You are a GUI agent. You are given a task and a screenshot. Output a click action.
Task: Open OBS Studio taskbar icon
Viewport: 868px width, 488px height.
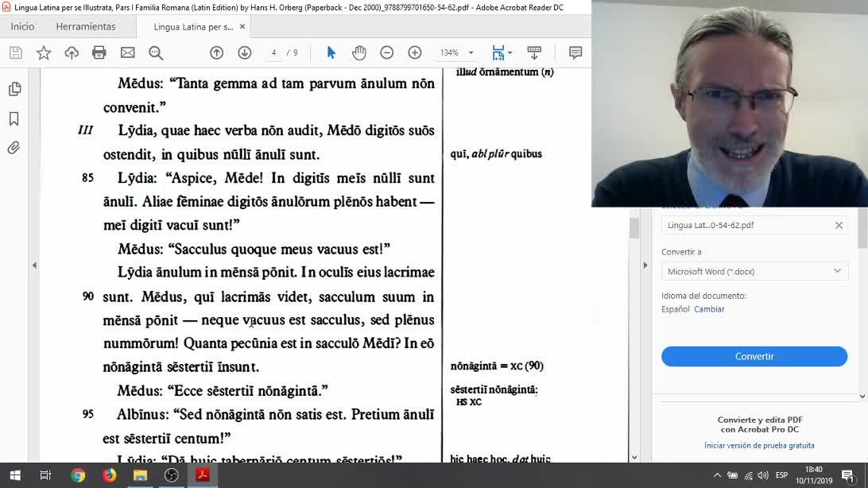[x=171, y=475]
